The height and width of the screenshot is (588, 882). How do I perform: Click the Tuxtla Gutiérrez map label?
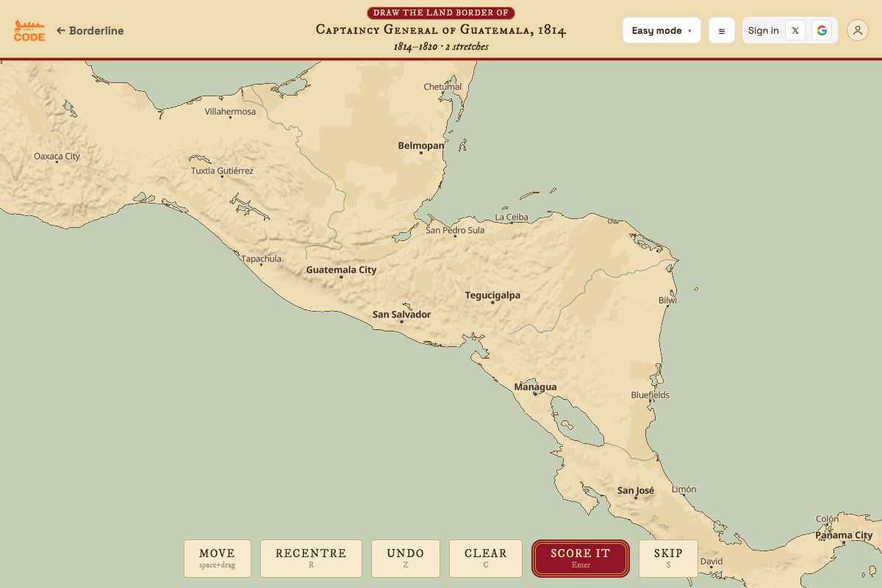[x=222, y=171]
